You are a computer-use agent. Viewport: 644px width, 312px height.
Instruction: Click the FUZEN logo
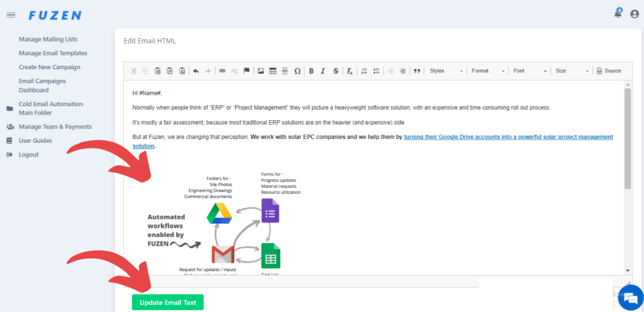click(55, 16)
